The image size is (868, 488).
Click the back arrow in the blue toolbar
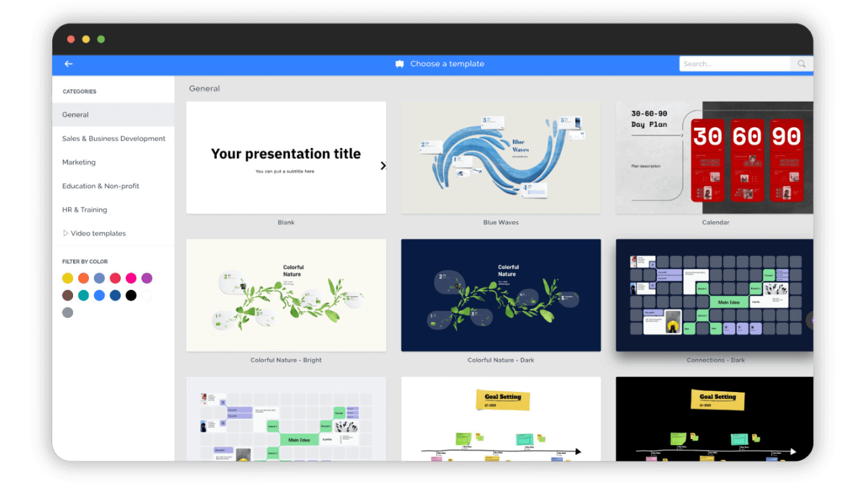[x=68, y=64]
